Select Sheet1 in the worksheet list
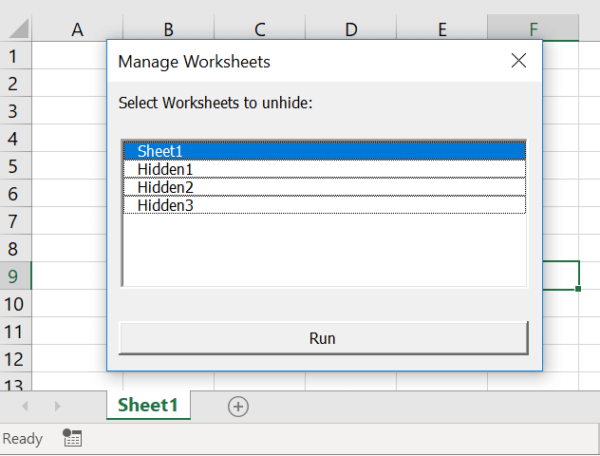Screen dimensions: 600x456 pyautogui.click(x=324, y=151)
